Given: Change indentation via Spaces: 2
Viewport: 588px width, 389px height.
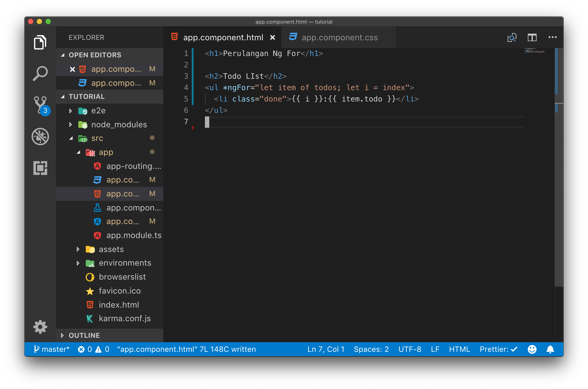Looking at the screenshot, I should point(371,349).
